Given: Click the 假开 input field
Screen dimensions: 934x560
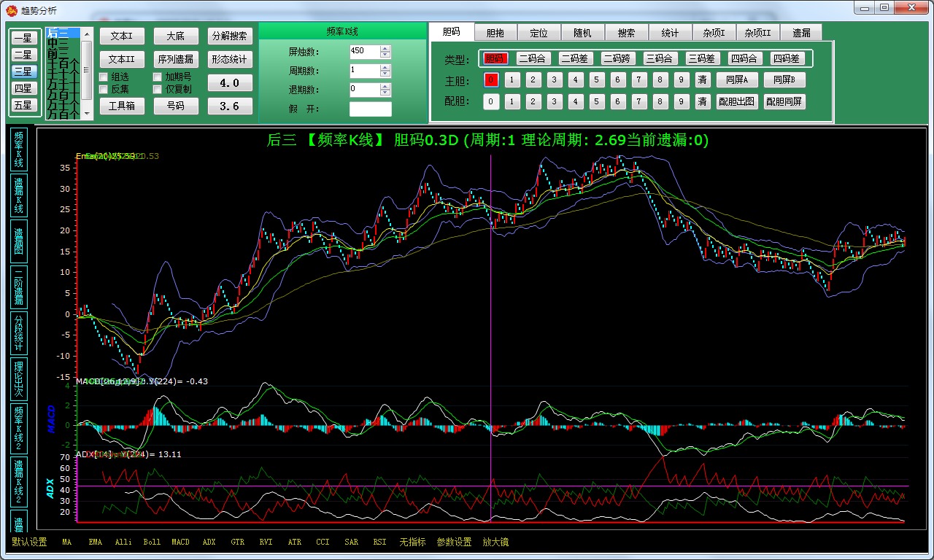Looking at the screenshot, I should (370, 109).
